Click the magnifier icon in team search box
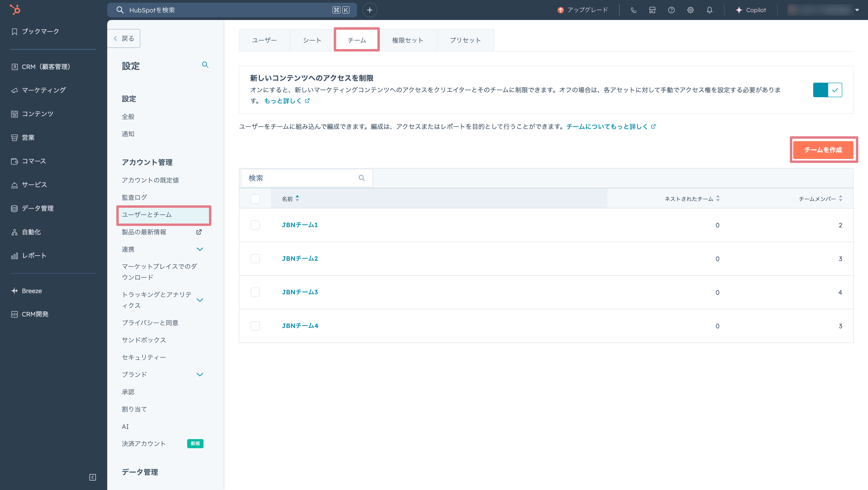The width and height of the screenshot is (868, 490). pos(362,178)
